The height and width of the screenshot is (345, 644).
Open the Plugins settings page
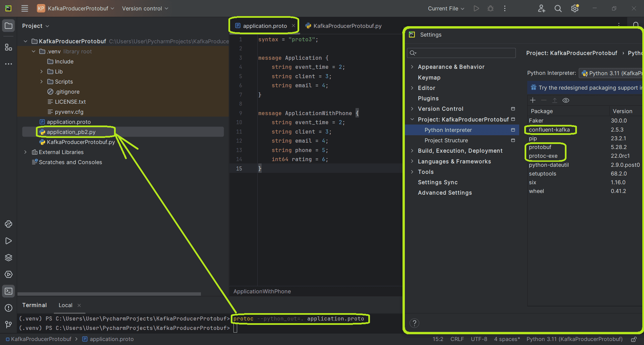click(x=428, y=98)
